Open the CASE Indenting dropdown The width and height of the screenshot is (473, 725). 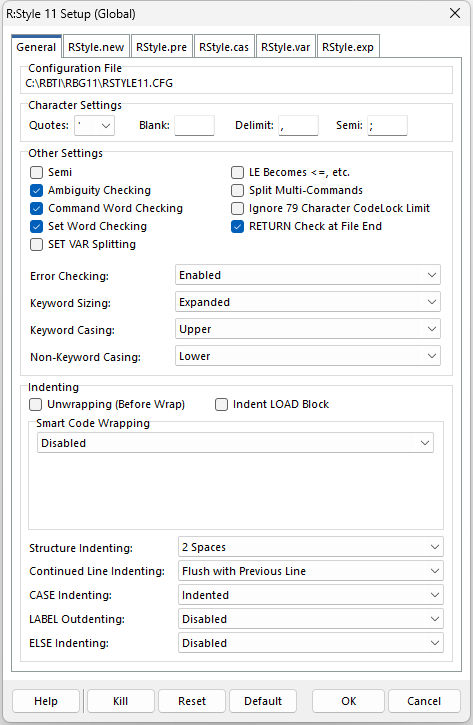pyautogui.click(x=310, y=595)
